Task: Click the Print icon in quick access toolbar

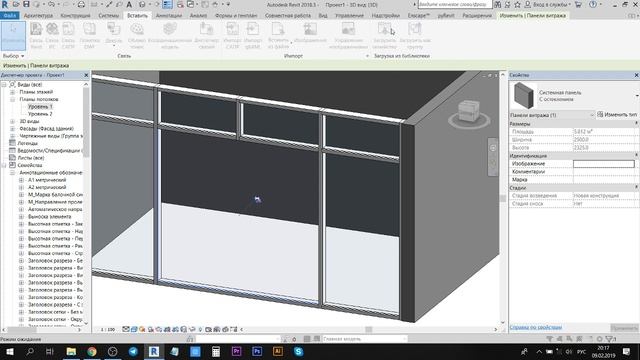Action: [81, 4]
